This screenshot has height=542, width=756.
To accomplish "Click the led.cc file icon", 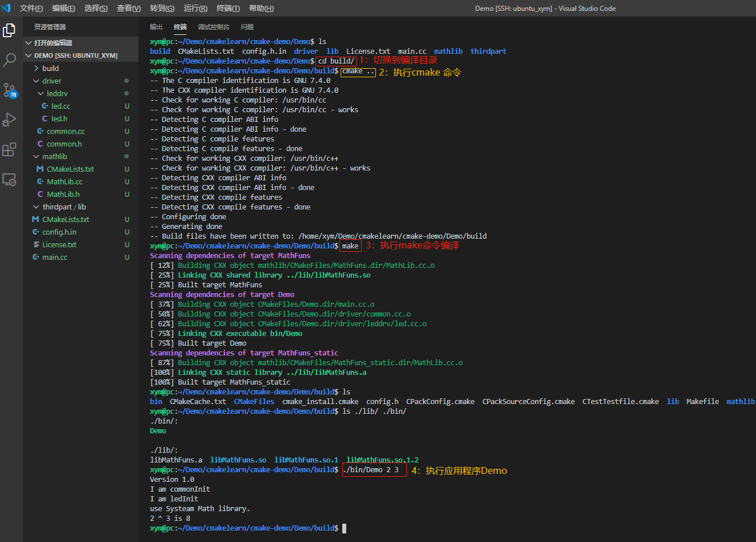I will tap(45, 106).
